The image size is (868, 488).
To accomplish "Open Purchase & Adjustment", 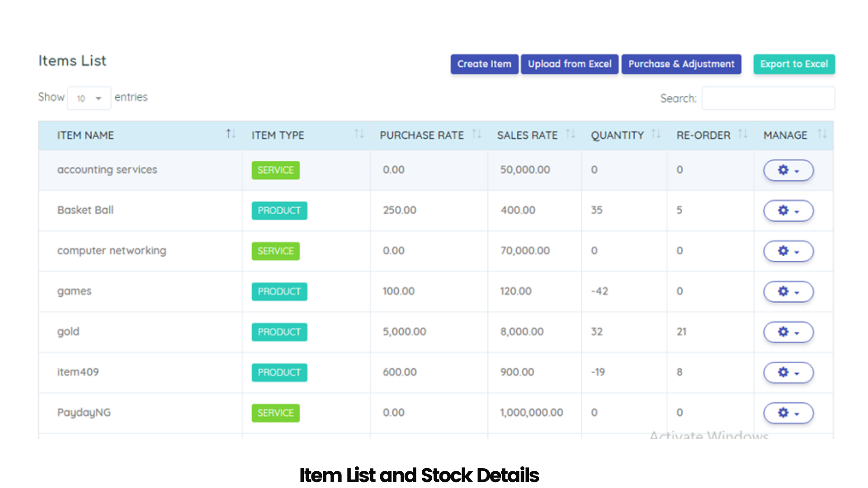I will point(681,64).
